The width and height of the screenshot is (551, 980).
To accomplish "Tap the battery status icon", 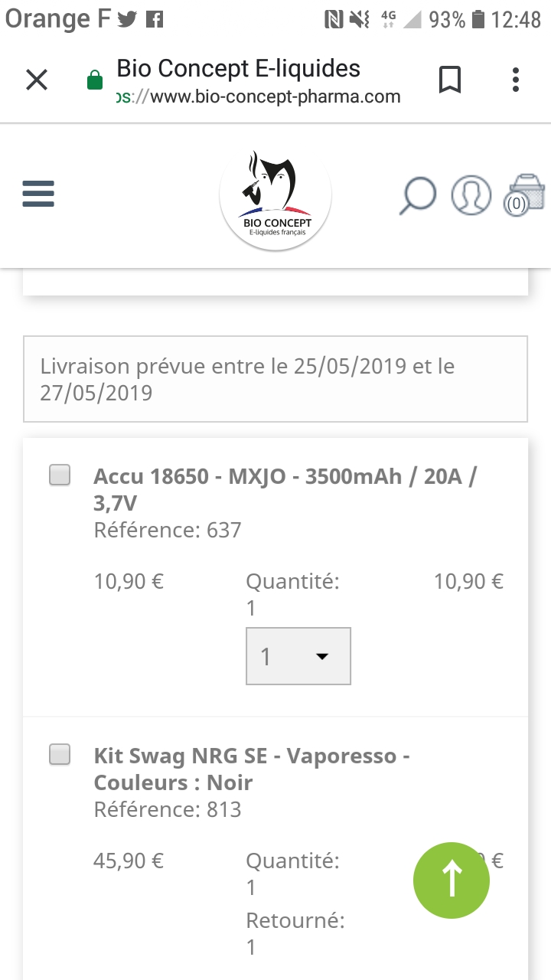I will point(479,19).
